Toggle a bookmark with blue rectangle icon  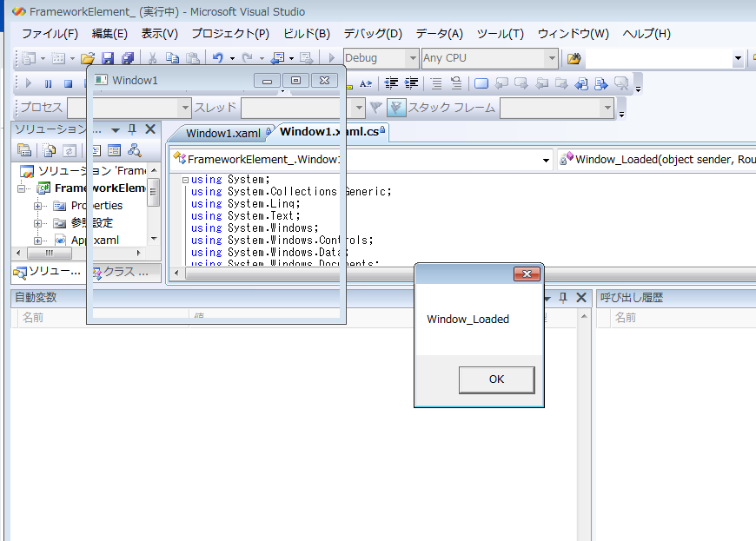[x=481, y=83]
